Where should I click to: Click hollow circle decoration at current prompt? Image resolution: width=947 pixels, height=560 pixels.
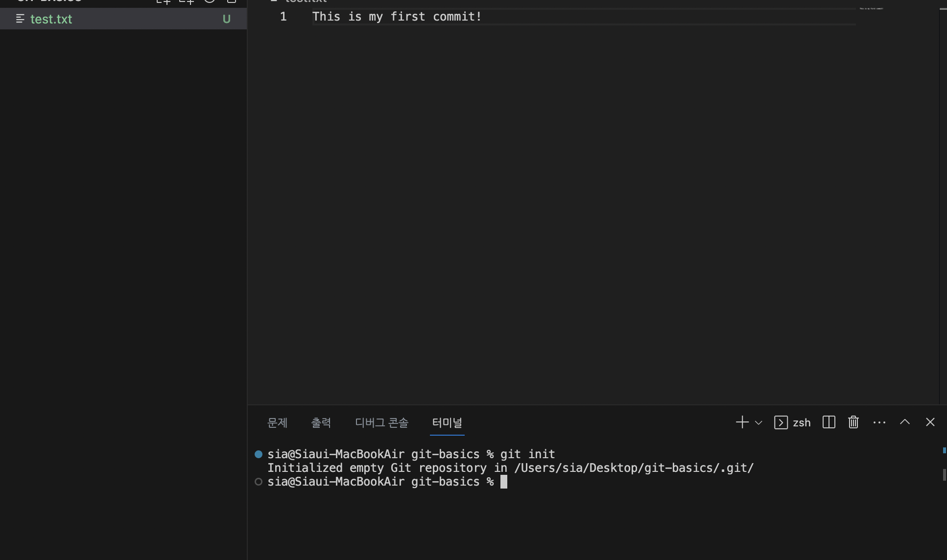[259, 482]
